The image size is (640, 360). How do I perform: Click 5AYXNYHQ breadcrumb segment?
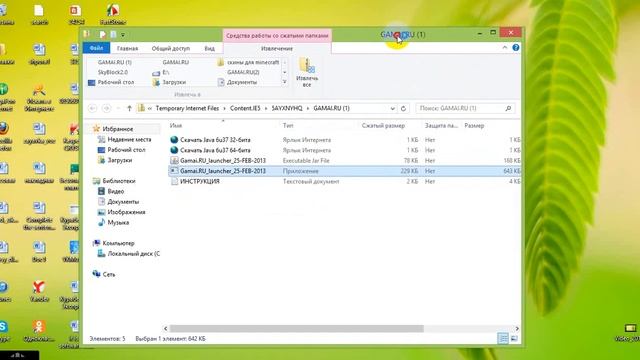[287, 108]
